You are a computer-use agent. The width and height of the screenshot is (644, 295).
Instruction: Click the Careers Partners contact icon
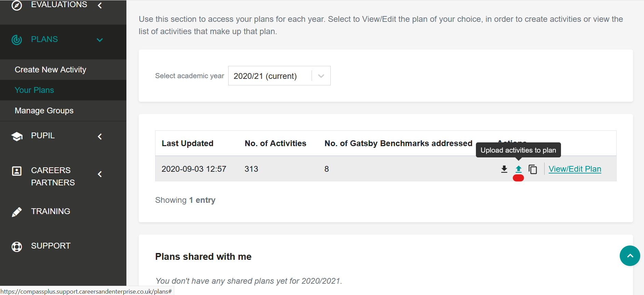point(17,171)
